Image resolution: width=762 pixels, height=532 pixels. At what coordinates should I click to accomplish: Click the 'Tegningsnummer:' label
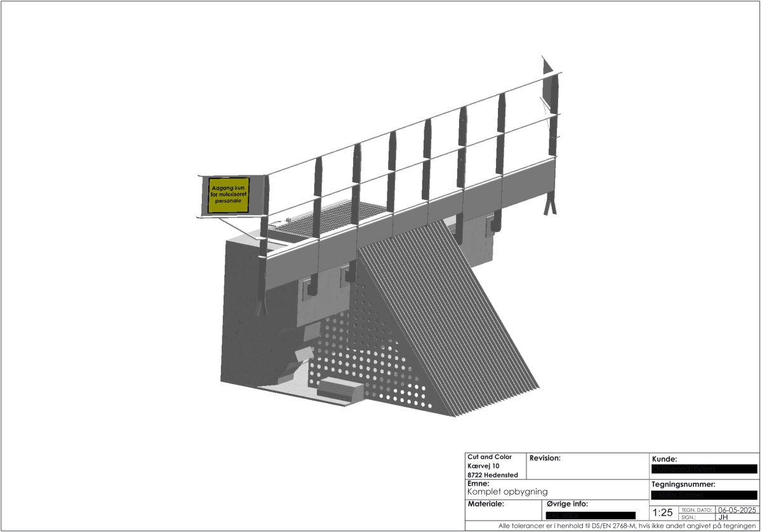click(683, 485)
